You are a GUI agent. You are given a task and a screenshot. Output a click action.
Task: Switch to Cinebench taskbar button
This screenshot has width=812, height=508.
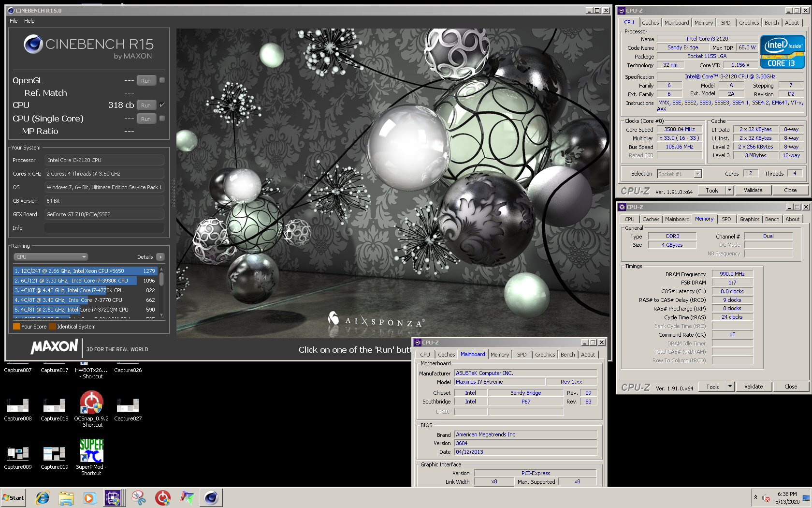211,497
